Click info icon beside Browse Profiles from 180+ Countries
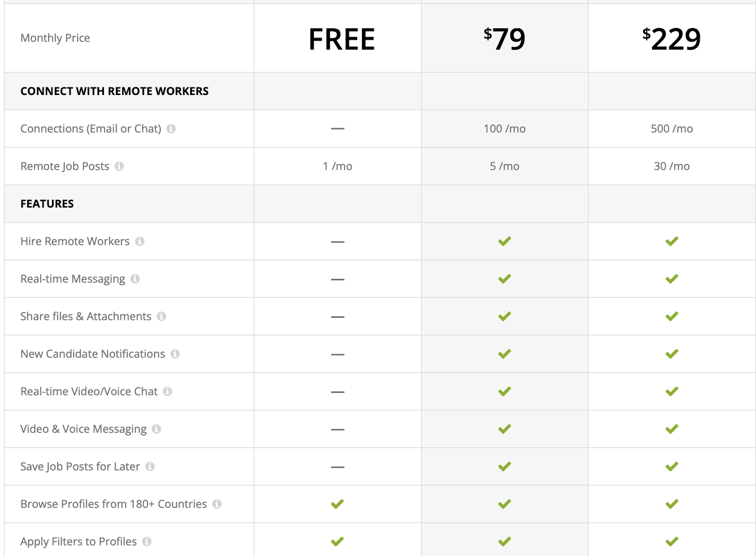 (x=217, y=504)
